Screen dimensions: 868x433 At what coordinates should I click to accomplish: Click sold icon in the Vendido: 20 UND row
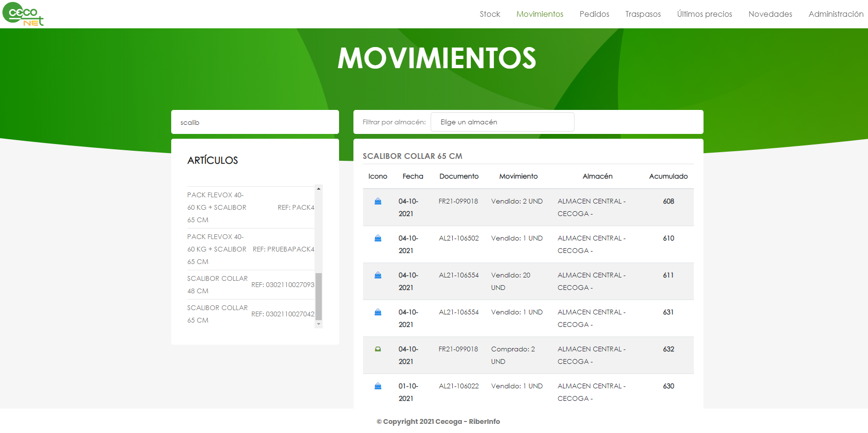coord(378,276)
